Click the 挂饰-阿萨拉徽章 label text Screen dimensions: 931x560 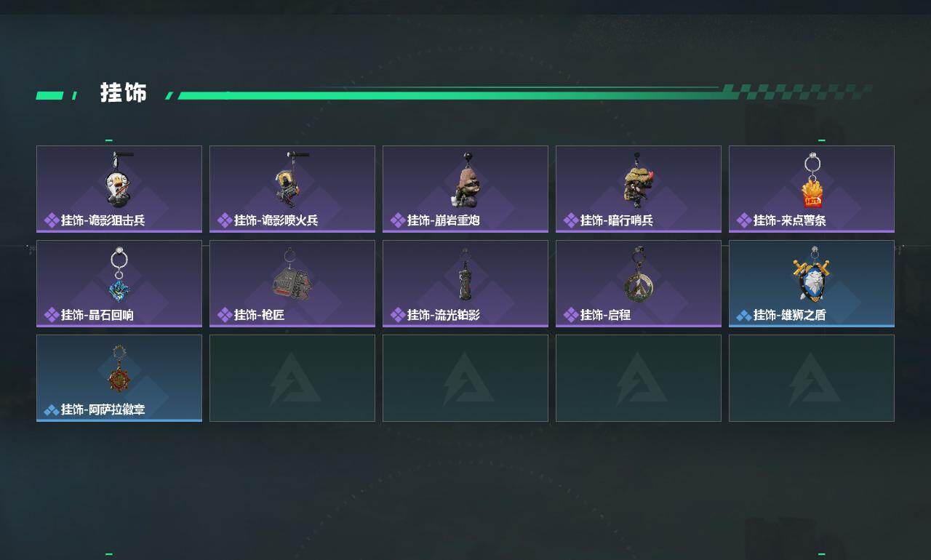103,409
